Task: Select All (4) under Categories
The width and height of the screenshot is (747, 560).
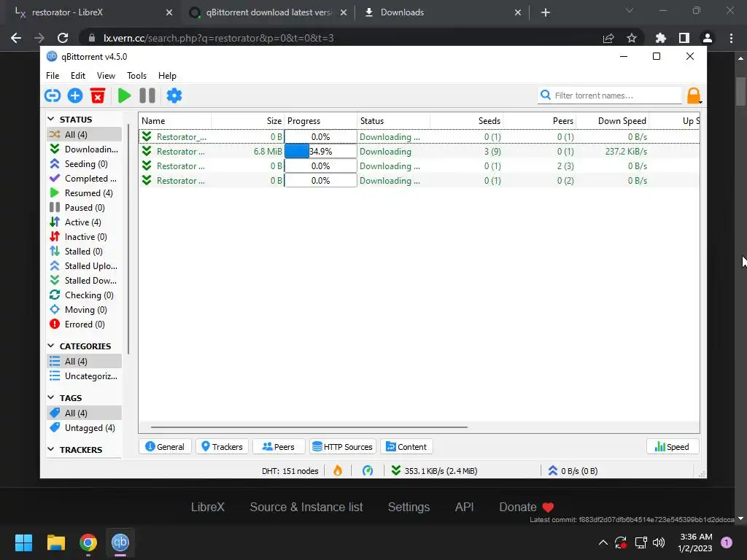Action: (85, 362)
